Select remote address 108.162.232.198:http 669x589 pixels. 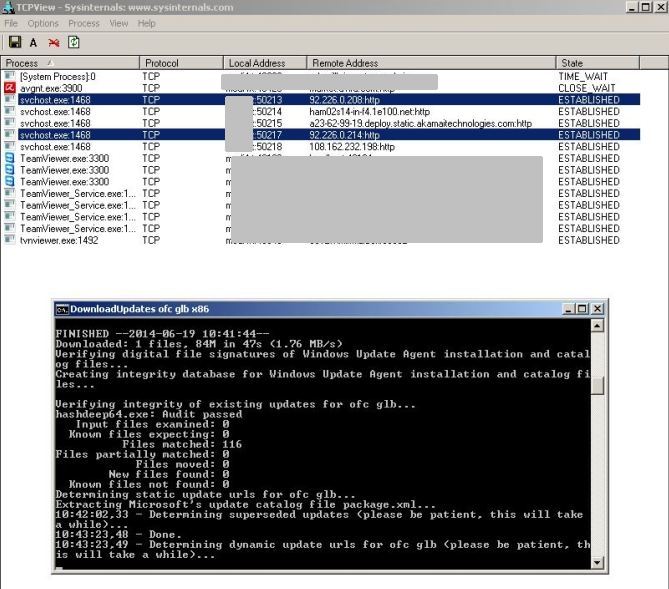[x=352, y=147]
